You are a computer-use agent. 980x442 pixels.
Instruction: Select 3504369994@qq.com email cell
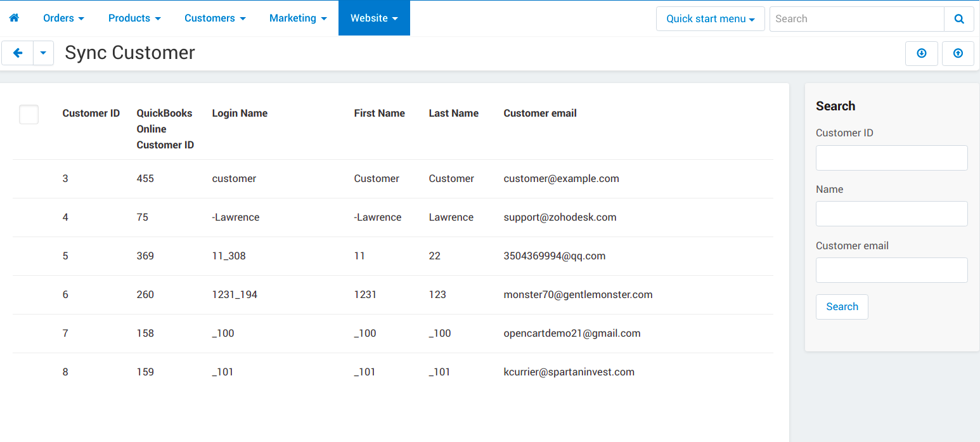(x=555, y=256)
